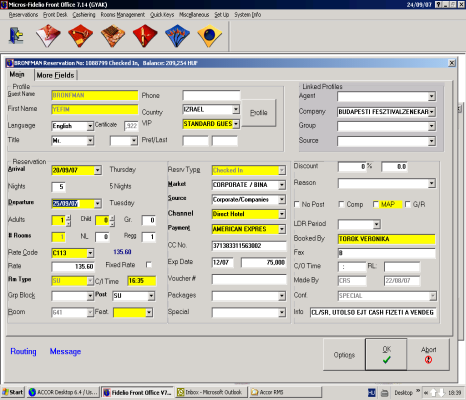Viewport: 466px width, 400px height.
Task: Open the Quick Keys menu
Action: (x=162, y=15)
